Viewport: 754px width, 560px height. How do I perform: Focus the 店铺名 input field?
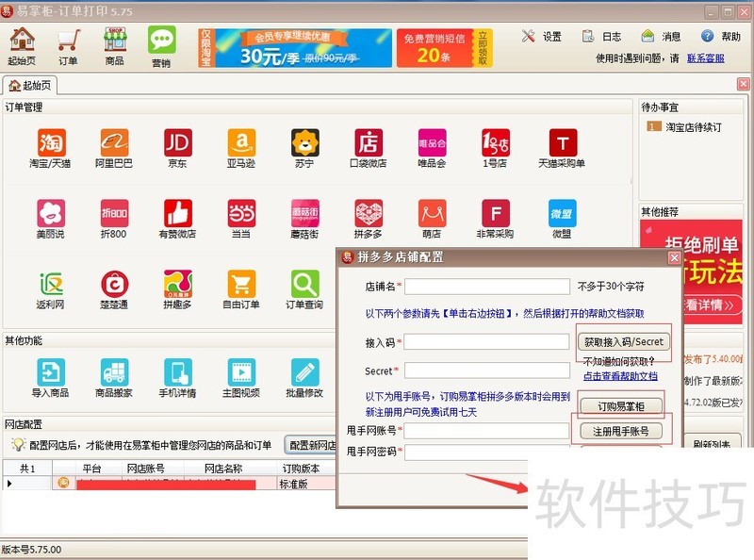(487, 287)
